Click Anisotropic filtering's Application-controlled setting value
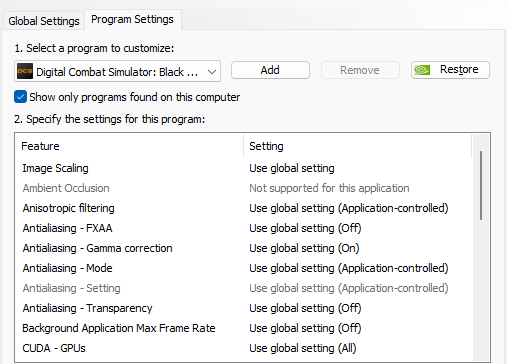 pos(349,208)
